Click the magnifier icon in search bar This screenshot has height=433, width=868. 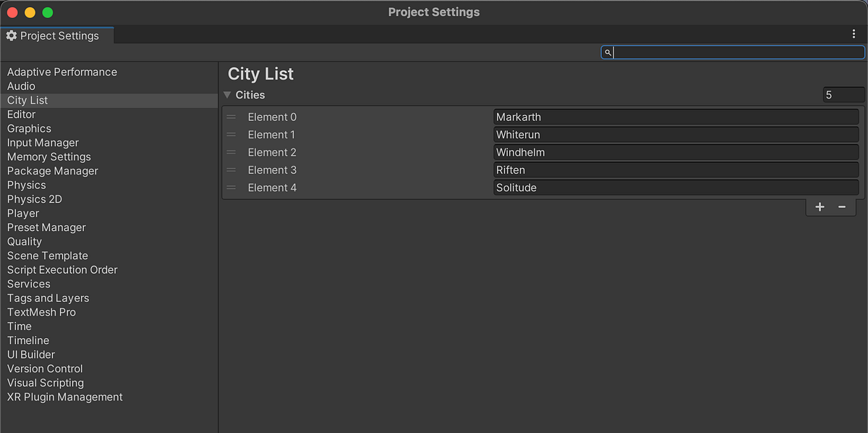[x=608, y=52]
